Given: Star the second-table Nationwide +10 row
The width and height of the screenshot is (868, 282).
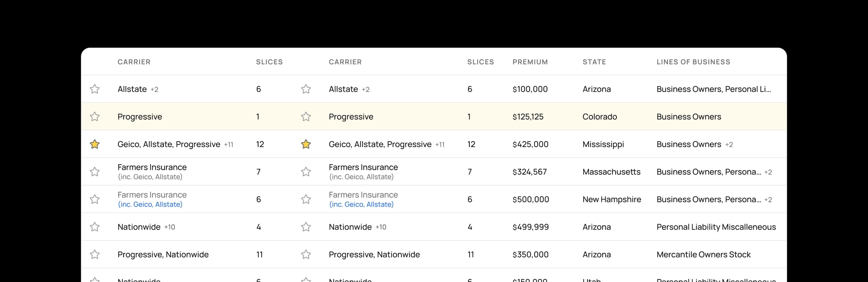Looking at the screenshot, I should point(306,227).
